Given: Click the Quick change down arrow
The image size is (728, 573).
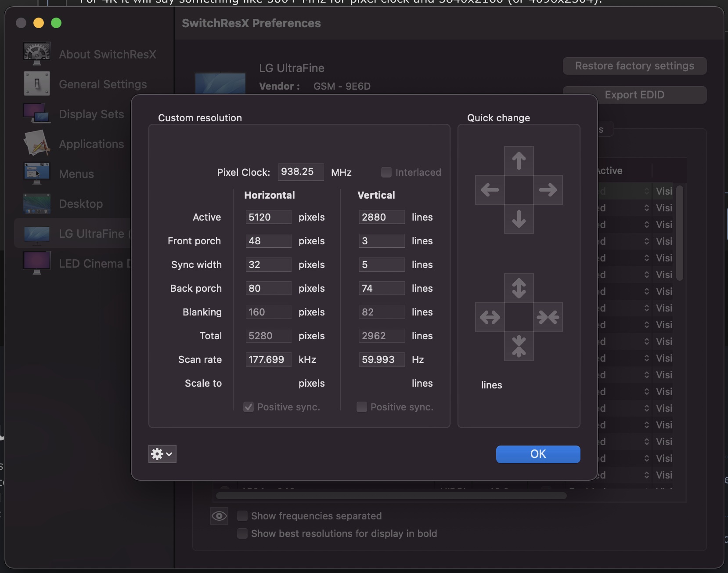Looking at the screenshot, I should [519, 219].
